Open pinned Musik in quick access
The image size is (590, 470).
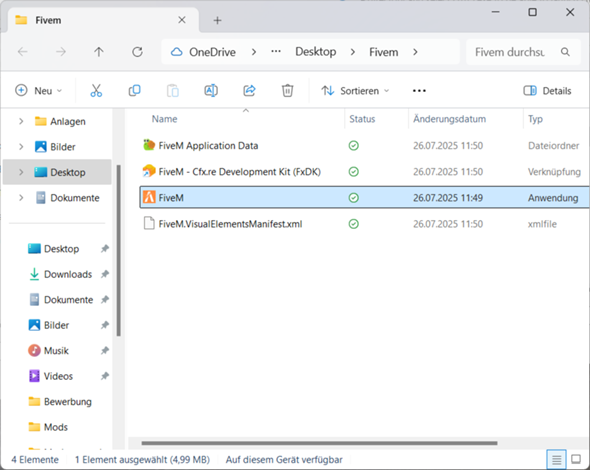(56, 350)
